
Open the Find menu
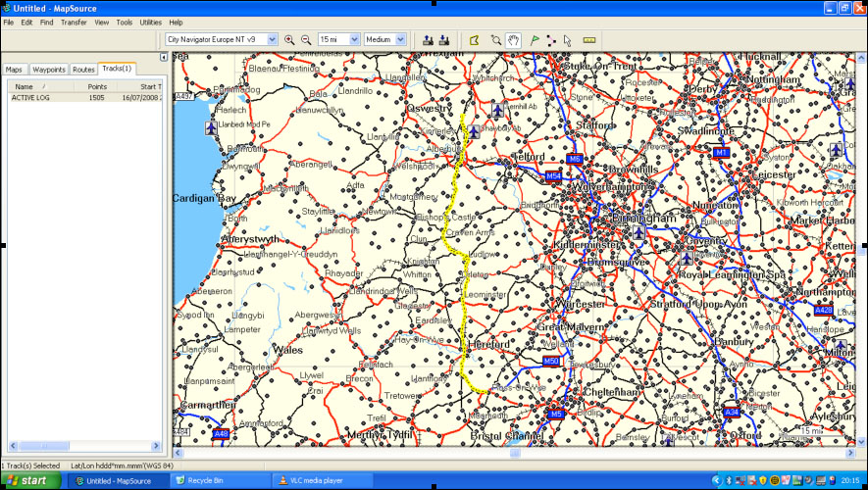click(x=46, y=23)
